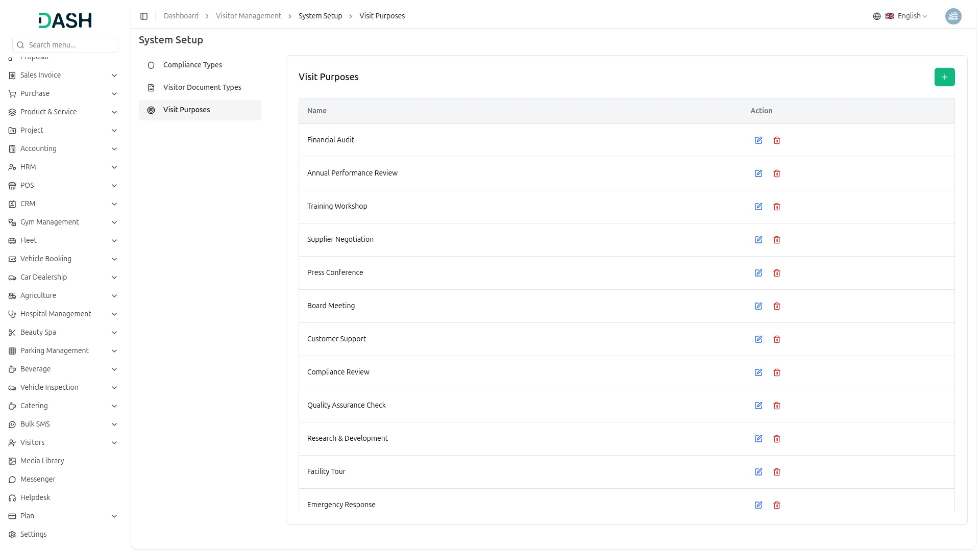Open the English language dropdown
Image resolution: width=980 pixels, height=551 pixels.
[x=906, y=16]
